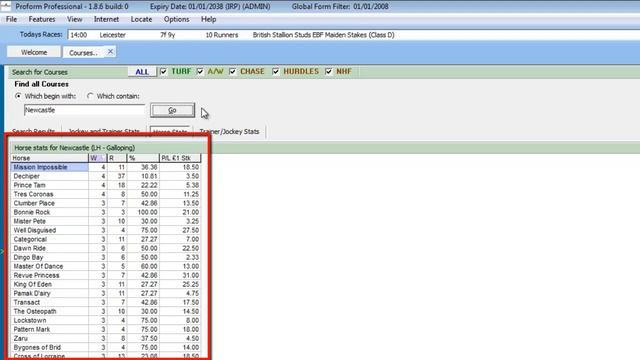Switch to the Search Results tab
Image resolution: width=640 pixels, height=360 pixels.
pos(33,131)
